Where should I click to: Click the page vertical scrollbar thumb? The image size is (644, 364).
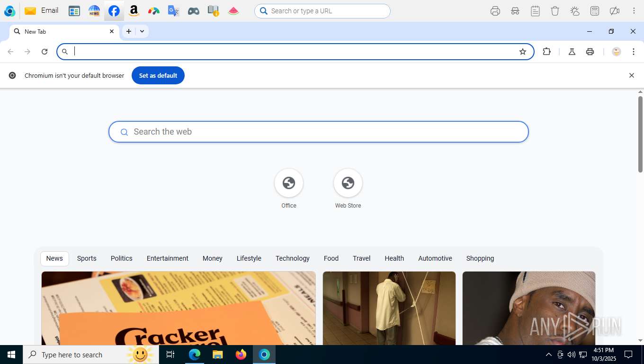coord(640,134)
